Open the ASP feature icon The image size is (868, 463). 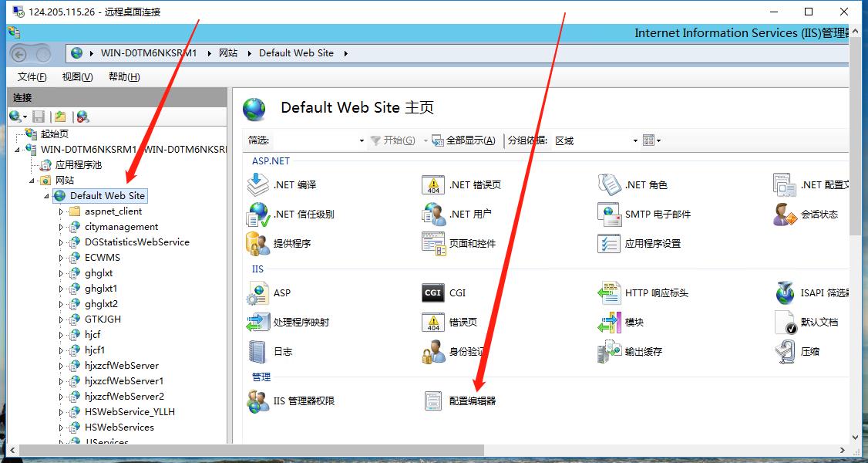[258, 293]
